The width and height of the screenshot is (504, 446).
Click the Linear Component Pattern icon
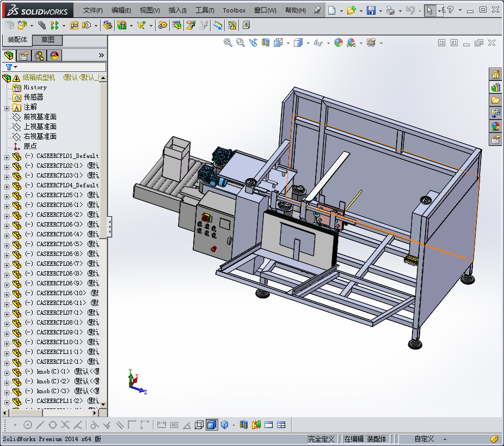tap(54, 25)
